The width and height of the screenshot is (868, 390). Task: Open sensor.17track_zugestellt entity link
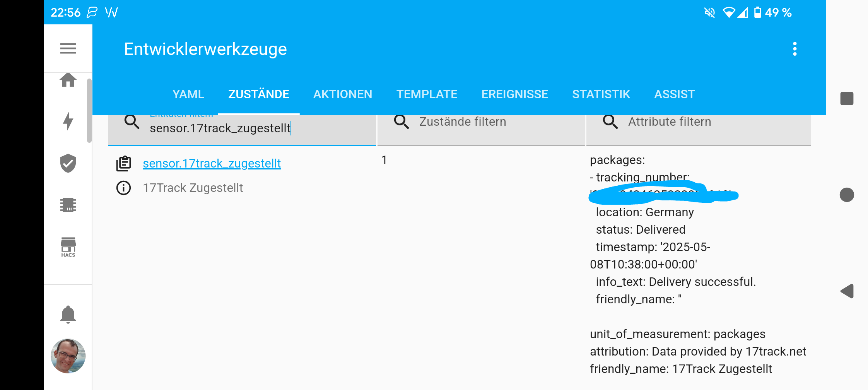coord(212,164)
